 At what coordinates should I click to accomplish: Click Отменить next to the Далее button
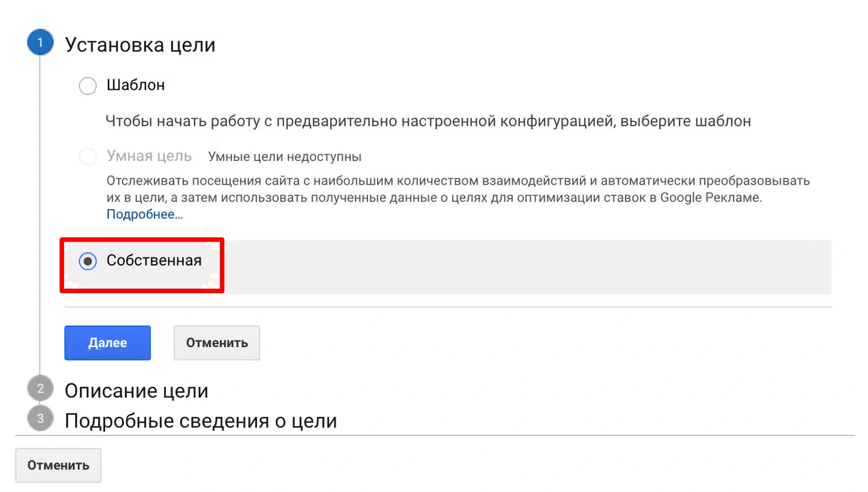(x=217, y=343)
